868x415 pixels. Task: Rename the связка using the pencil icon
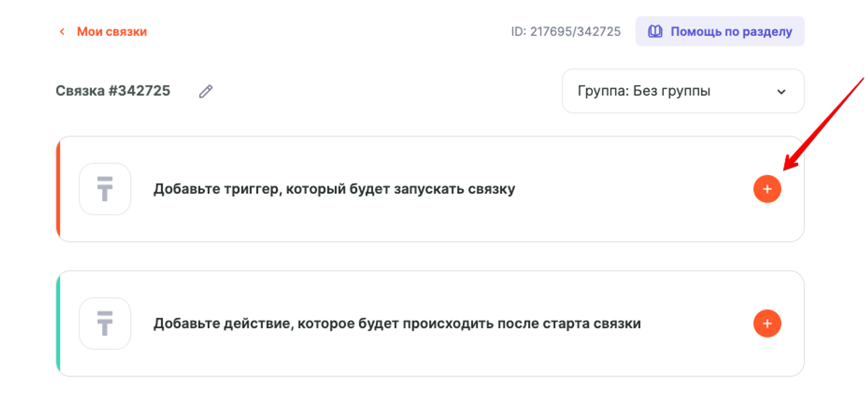(x=206, y=92)
